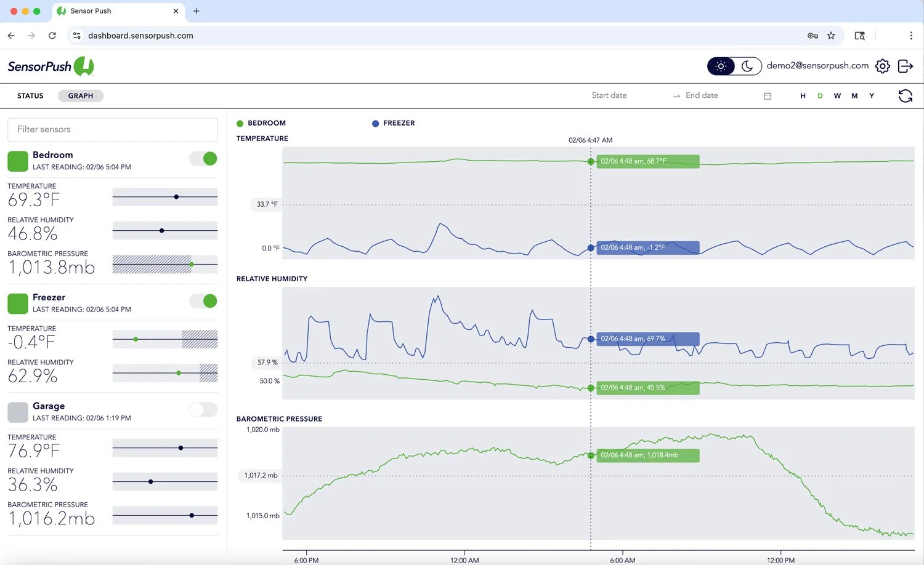Open the password key icon

[x=813, y=36]
